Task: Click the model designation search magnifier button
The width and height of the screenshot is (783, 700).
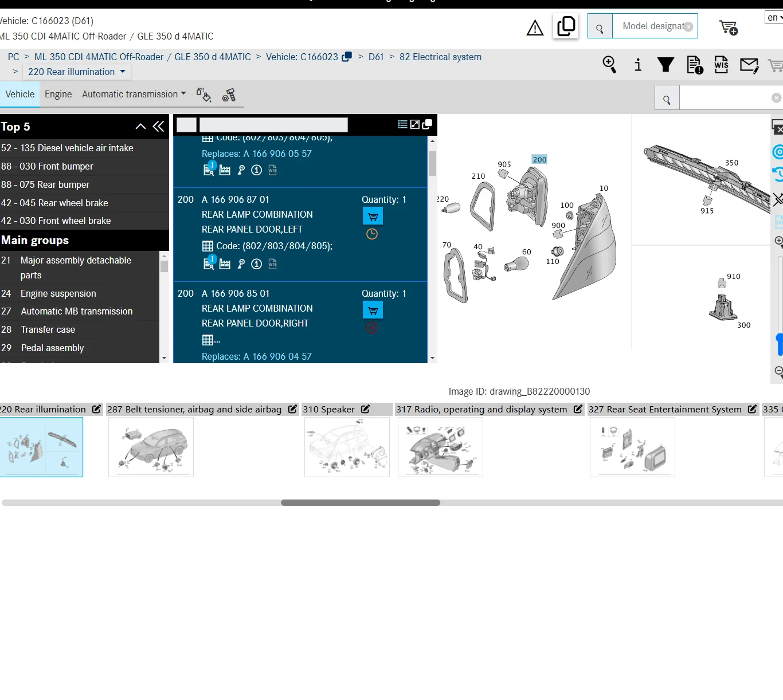Action: point(600,26)
